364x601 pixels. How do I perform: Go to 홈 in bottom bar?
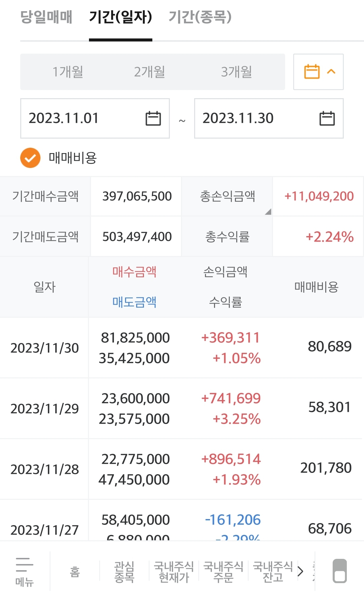pos(75,571)
